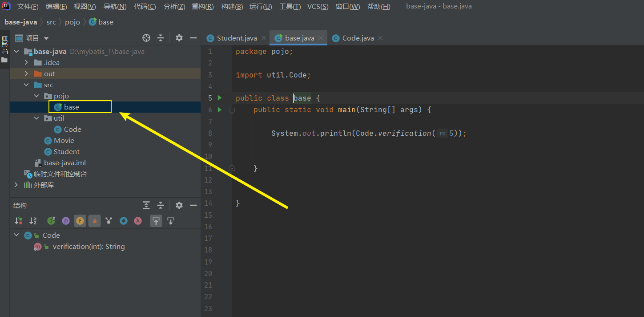The height and width of the screenshot is (317, 644).
Task: Open the 视图(V) menu
Action: click(x=85, y=7)
